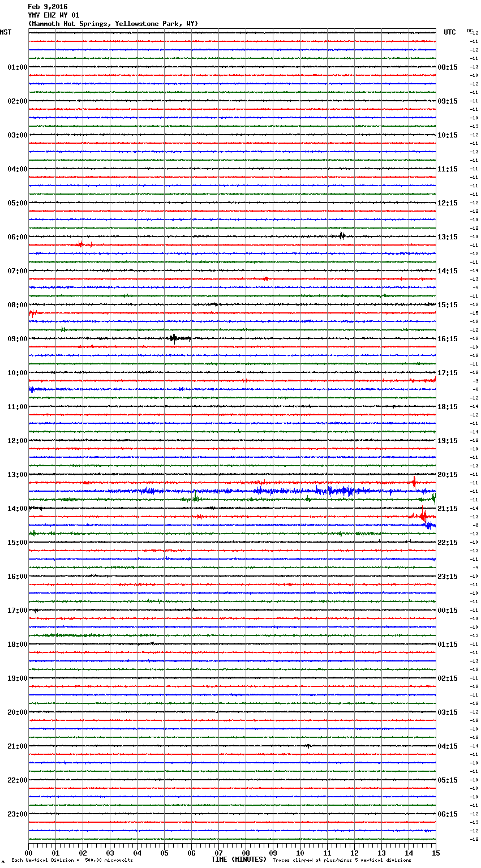The image size is (481, 868).
Task: Click the '05:15' UTC time label
Action: pyautogui.click(x=448, y=780)
